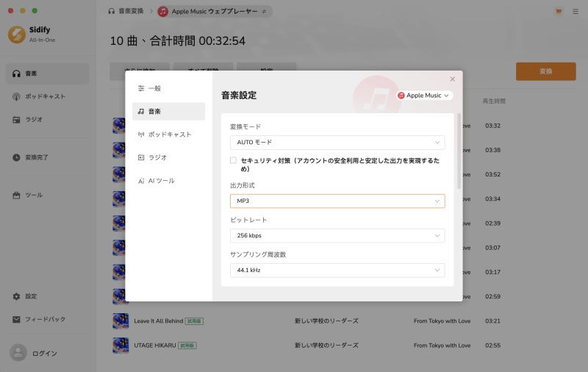Open the Apple Music source selector

click(x=424, y=96)
